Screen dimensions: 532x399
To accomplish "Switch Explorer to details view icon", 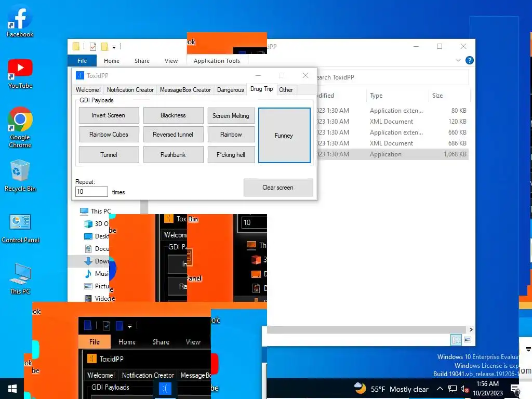I will [x=456, y=340].
